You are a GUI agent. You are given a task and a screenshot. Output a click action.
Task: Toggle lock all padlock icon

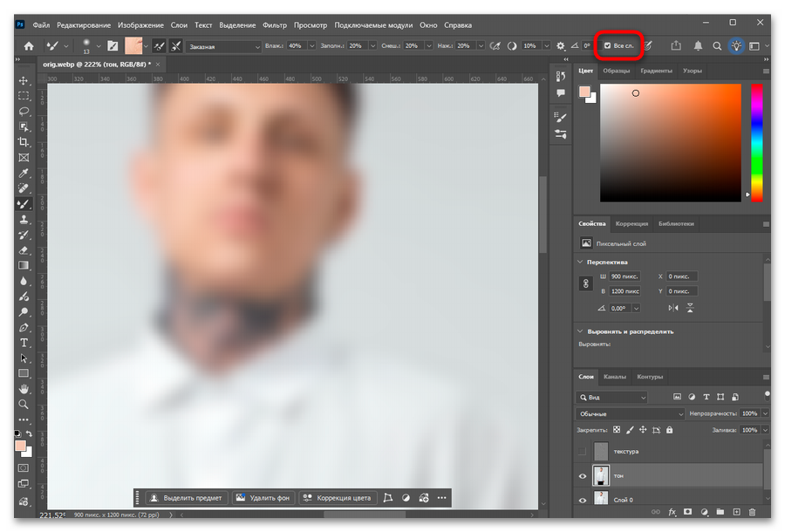669,430
